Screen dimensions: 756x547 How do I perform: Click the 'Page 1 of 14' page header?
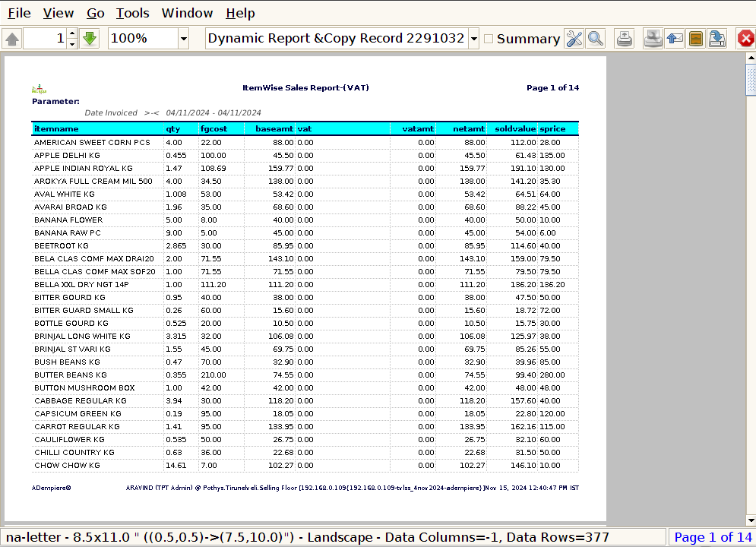coord(552,87)
